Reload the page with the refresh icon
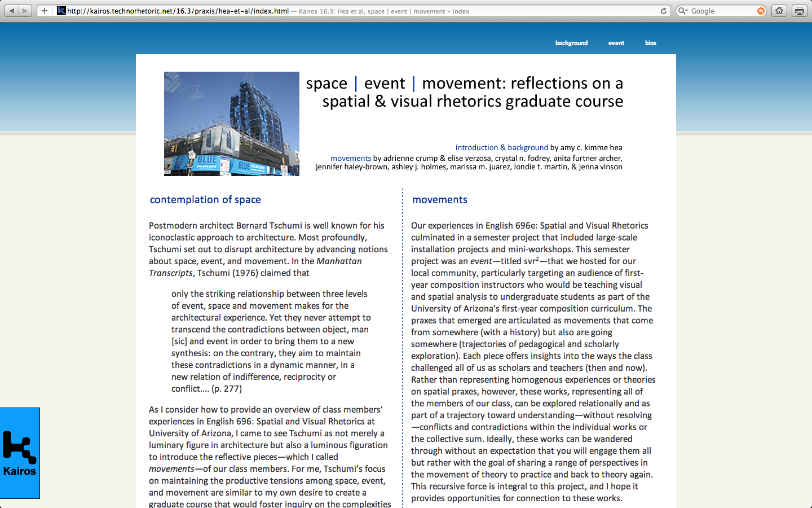 [x=664, y=11]
